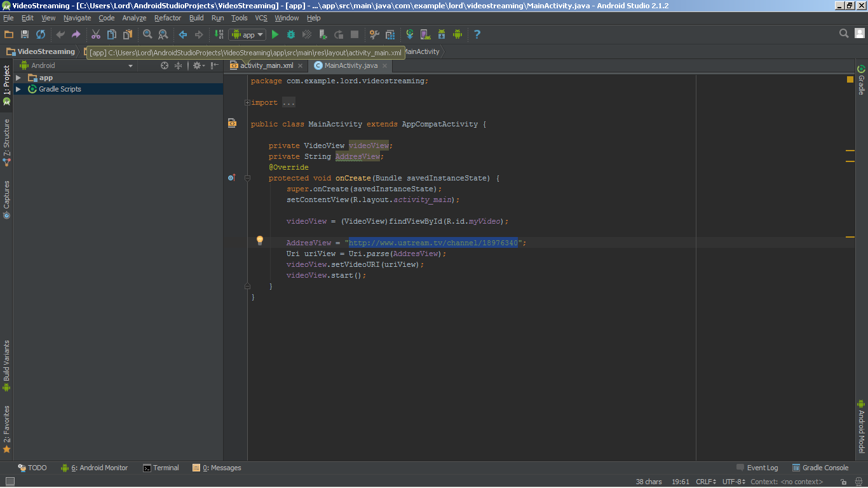Viewport: 868px width, 488px height.
Task: Start debugging with the bug icon
Action: [291, 34]
